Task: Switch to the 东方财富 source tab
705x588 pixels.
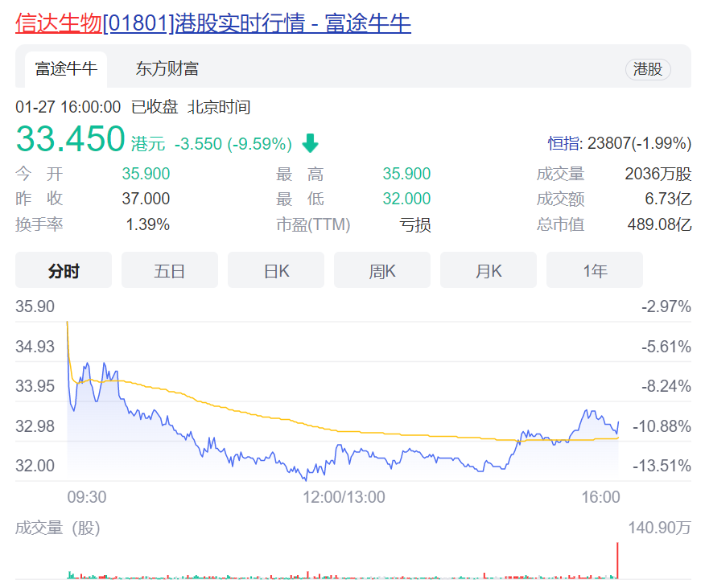Action: [167, 69]
